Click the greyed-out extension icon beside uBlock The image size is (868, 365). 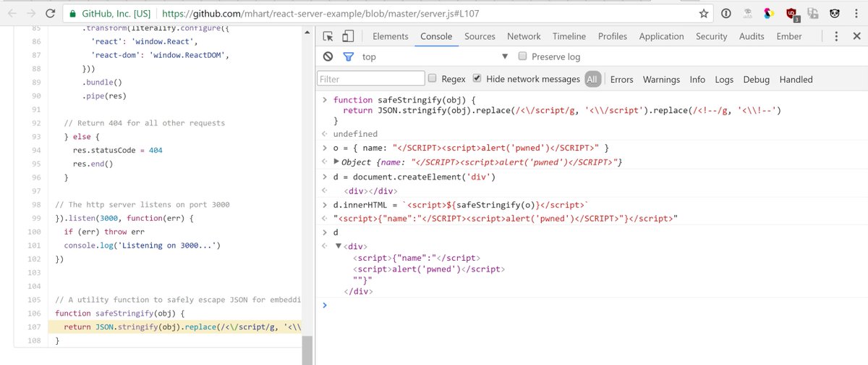(x=813, y=14)
